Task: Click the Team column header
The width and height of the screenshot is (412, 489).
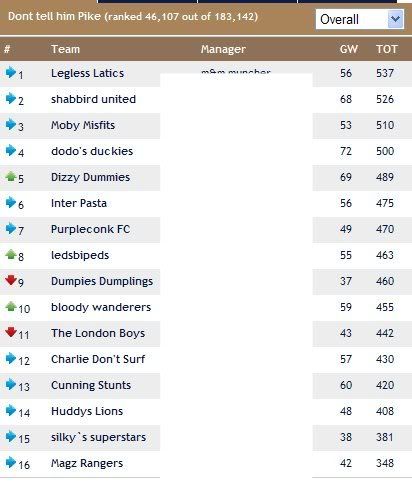Action: click(65, 49)
